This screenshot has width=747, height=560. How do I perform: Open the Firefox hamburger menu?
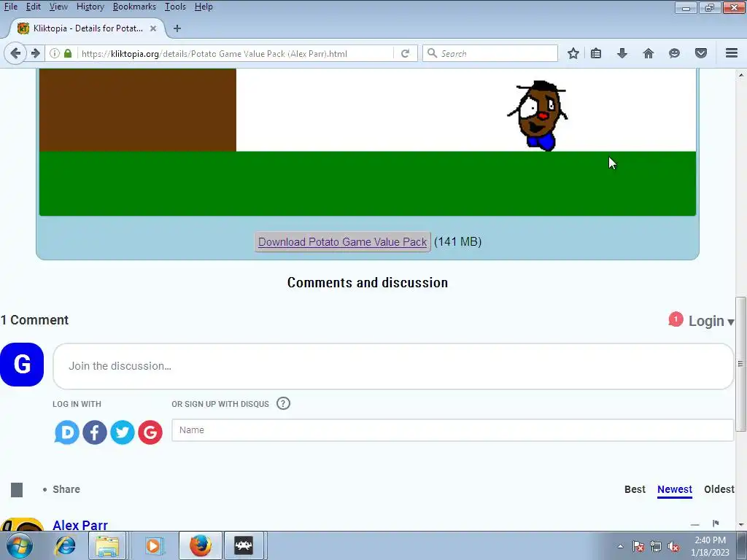732,53
